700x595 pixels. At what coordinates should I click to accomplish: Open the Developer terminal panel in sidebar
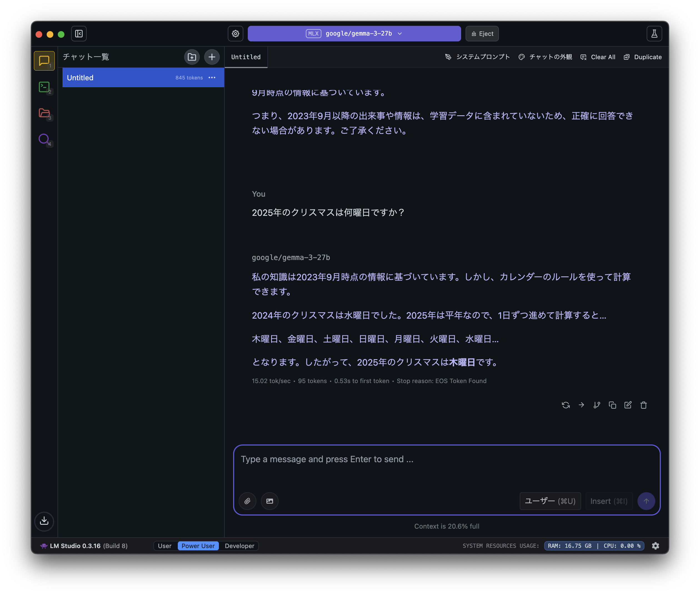[44, 87]
